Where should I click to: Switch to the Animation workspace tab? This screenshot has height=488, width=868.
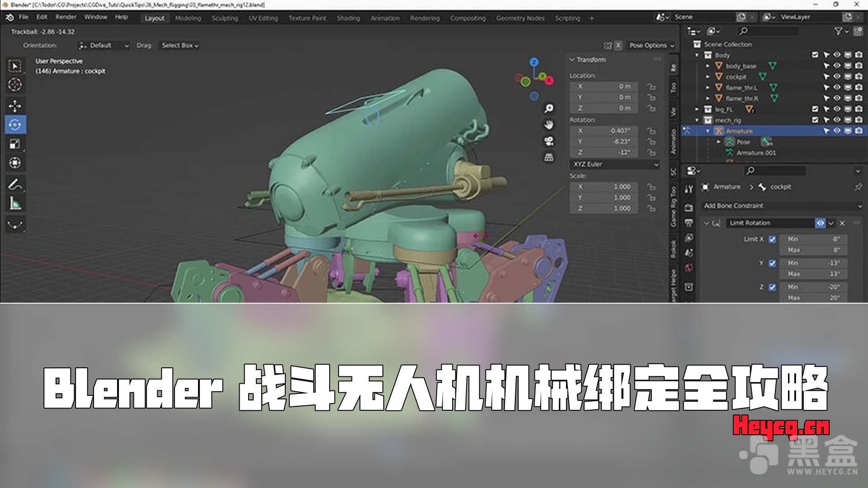(x=385, y=18)
